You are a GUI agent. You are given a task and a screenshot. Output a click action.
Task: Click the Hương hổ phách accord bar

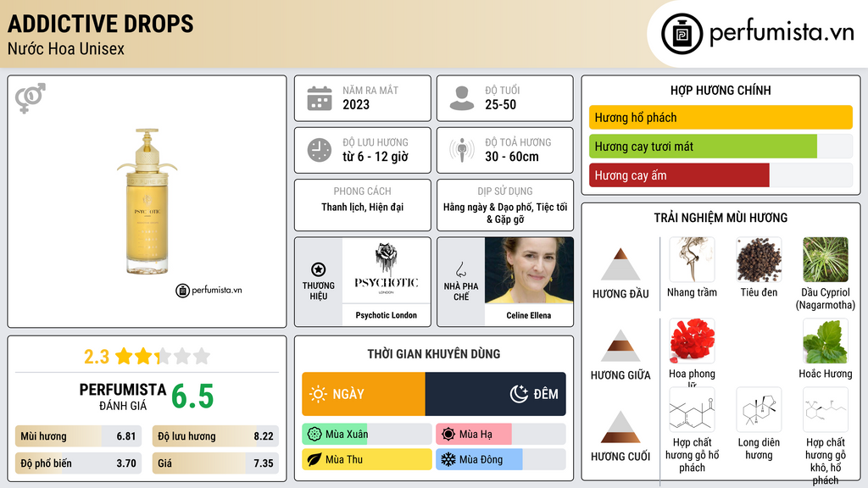[721, 117]
